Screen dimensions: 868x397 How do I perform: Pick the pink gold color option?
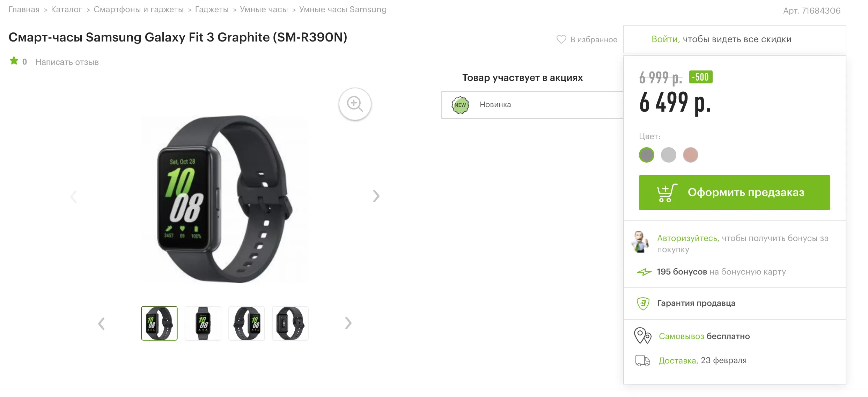tap(691, 155)
